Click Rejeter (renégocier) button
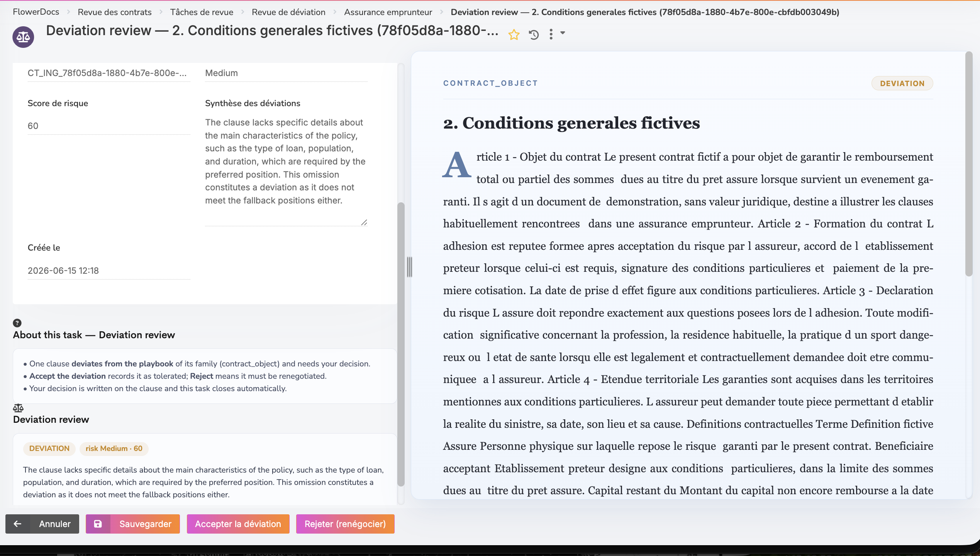The height and width of the screenshot is (556, 980). click(345, 524)
